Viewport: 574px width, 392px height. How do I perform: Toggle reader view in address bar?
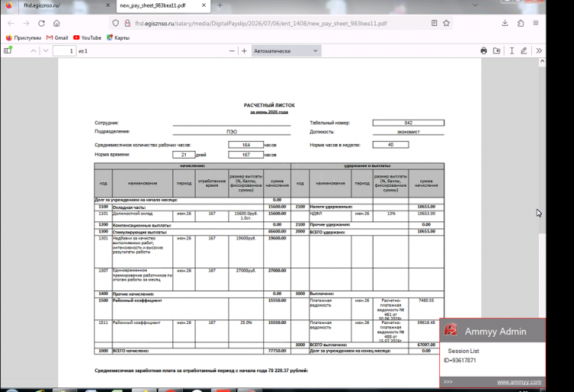click(434, 23)
